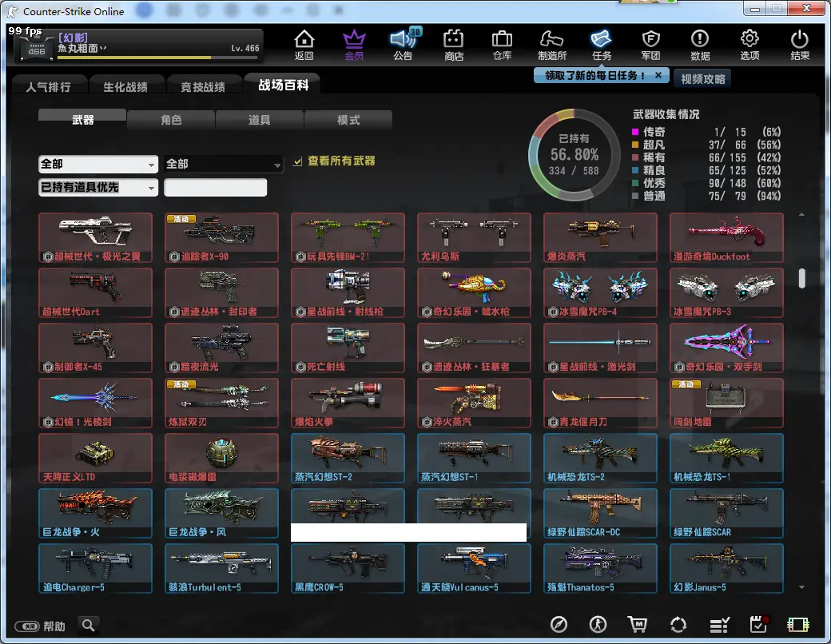The width and height of the screenshot is (831, 644).
Task: Open 电浆磁爆雷 weapon card
Action: (221, 458)
